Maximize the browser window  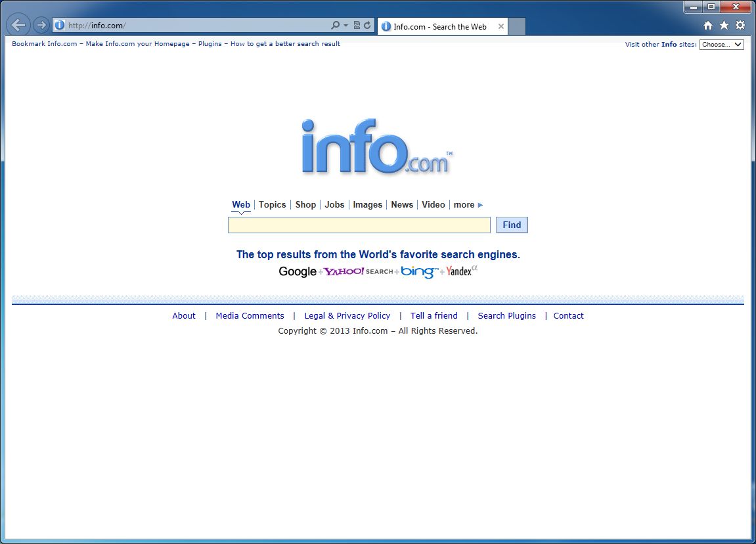pos(711,7)
